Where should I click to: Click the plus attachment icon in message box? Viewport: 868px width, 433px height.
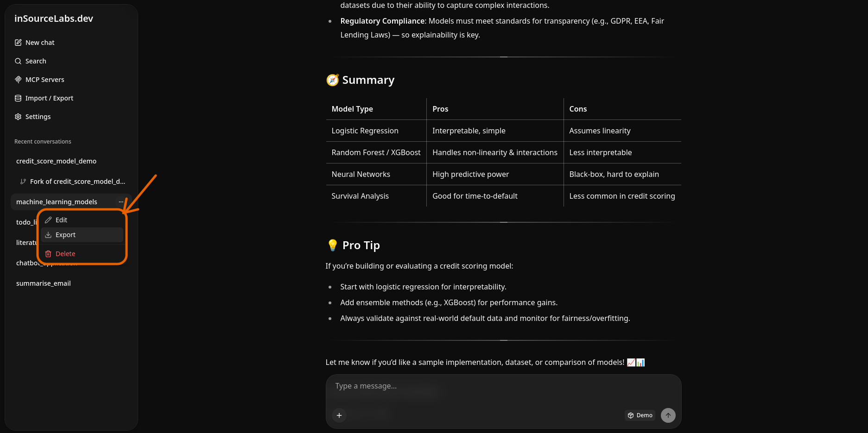tap(339, 415)
